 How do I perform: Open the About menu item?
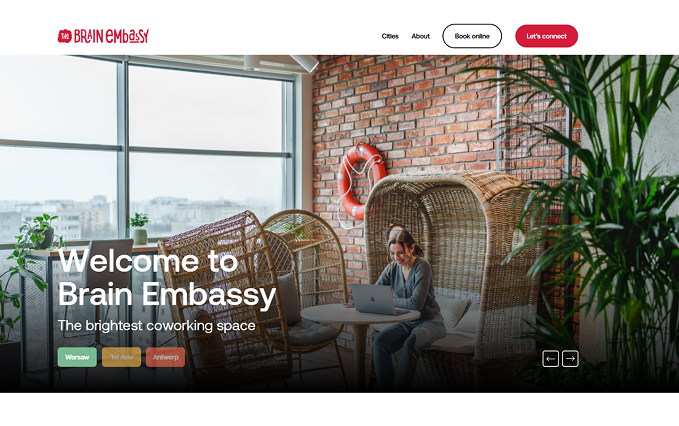(x=420, y=36)
